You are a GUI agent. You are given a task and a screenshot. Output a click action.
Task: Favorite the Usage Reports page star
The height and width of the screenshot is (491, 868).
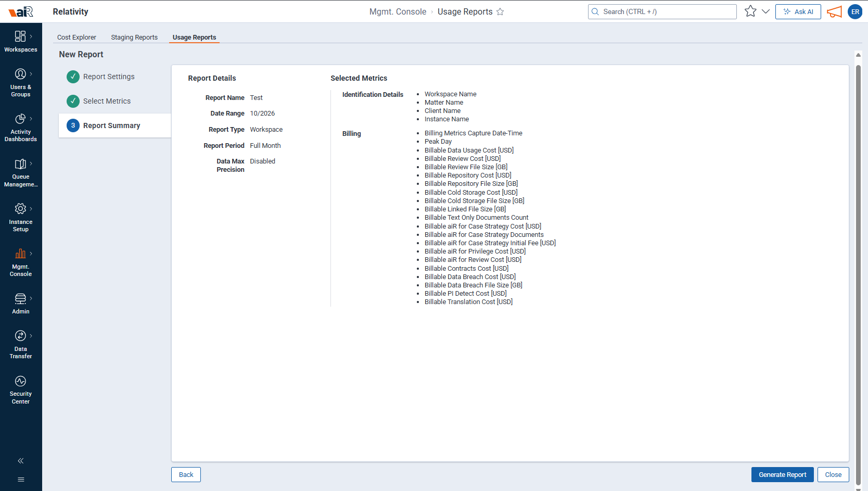[x=500, y=11]
